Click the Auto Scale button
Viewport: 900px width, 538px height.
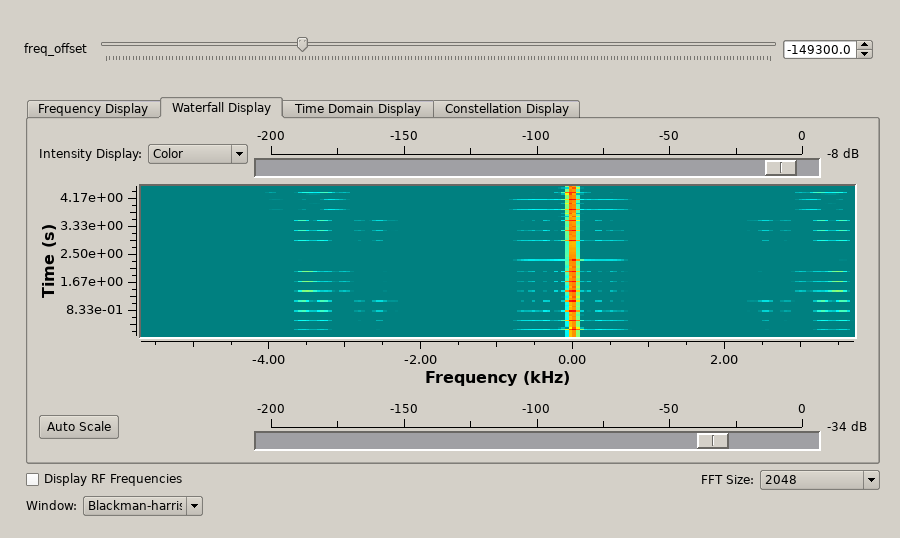click(x=79, y=427)
